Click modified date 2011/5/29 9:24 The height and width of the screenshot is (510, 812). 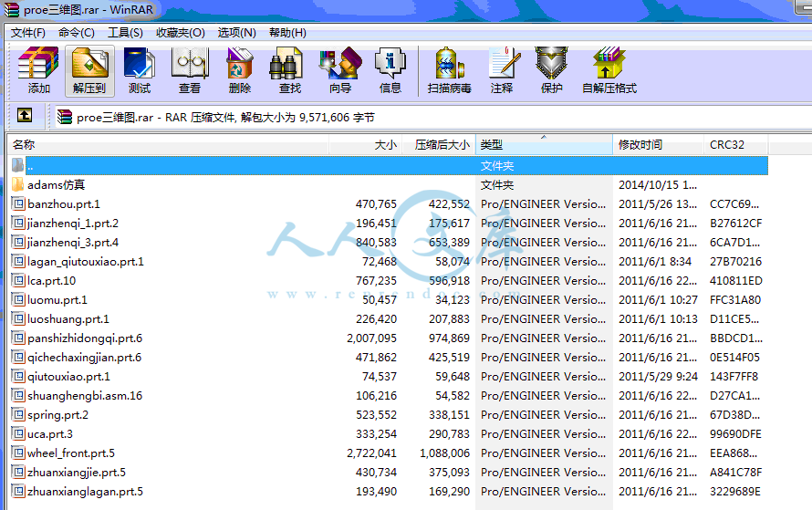(658, 376)
